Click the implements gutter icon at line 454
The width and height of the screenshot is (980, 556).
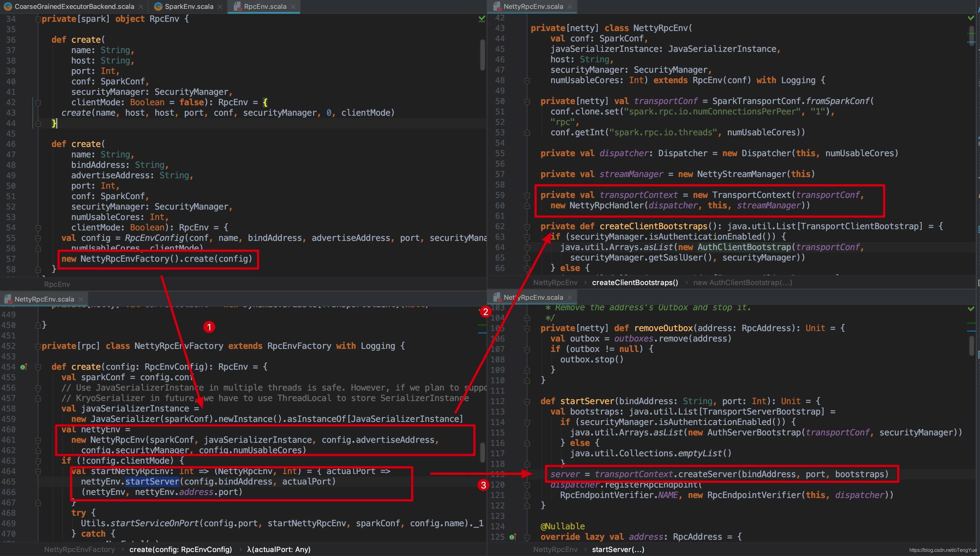coord(24,367)
